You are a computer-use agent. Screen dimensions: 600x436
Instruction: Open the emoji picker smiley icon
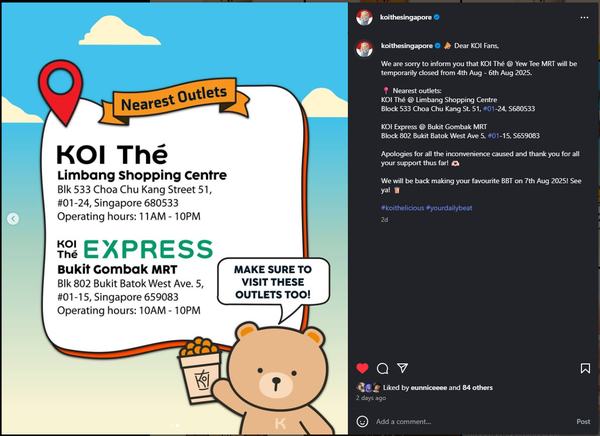click(x=362, y=421)
